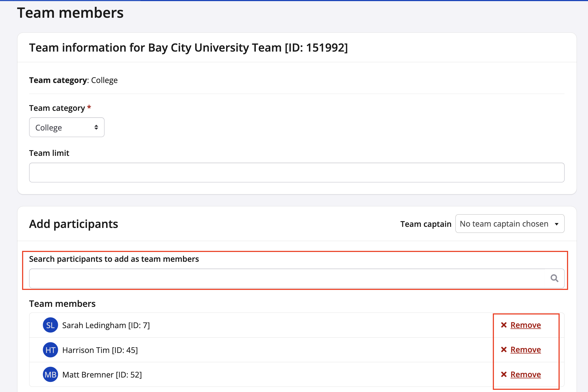Click the MB avatar for Matt Bremner
The height and width of the screenshot is (392, 588).
click(x=50, y=375)
